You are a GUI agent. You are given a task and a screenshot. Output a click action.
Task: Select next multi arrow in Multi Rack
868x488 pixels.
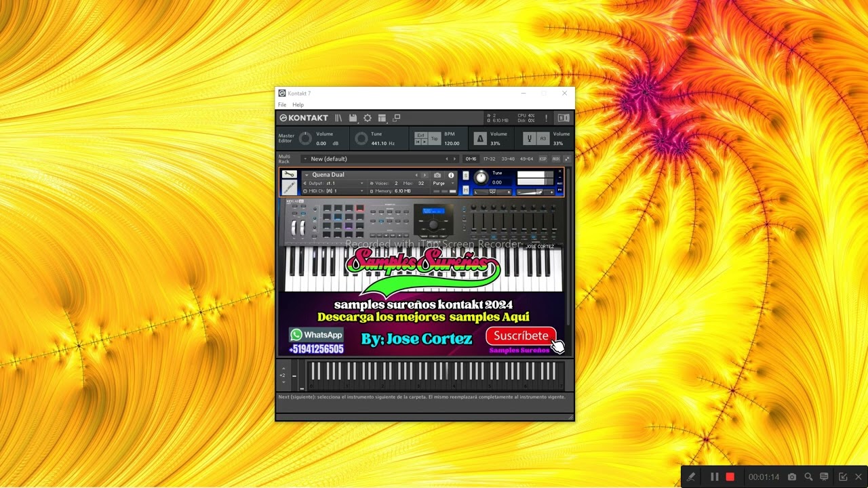click(454, 159)
